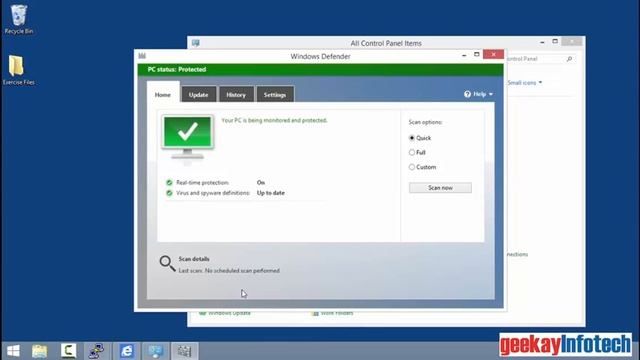Click the Windows Start button
The height and width of the screenshot is (360, 640).
click(13, 351)
